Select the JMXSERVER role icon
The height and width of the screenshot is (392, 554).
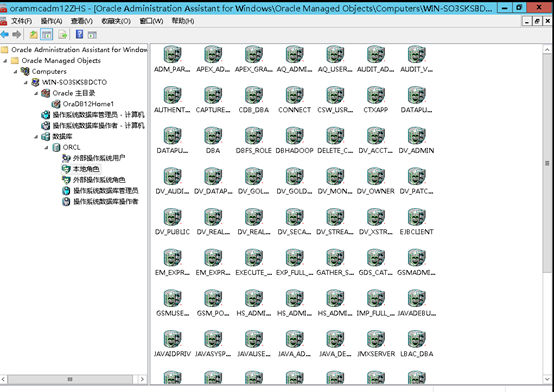tap(376, 339)
